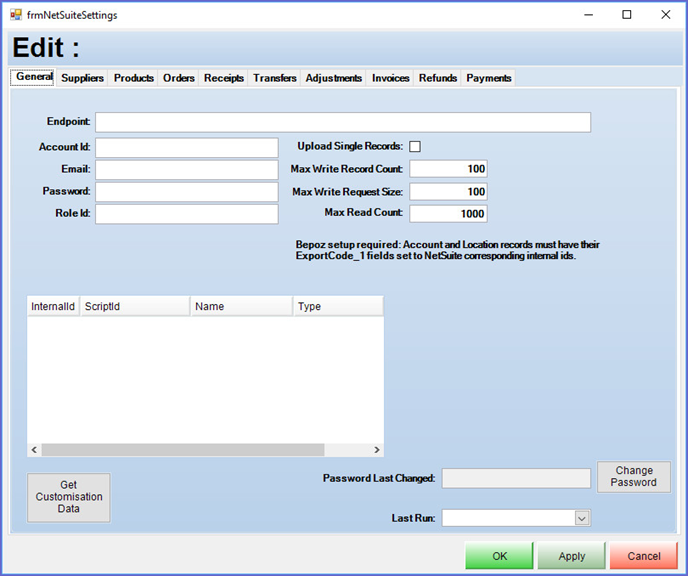
Task: Select the Invoices tab
Action: (390, 78)
